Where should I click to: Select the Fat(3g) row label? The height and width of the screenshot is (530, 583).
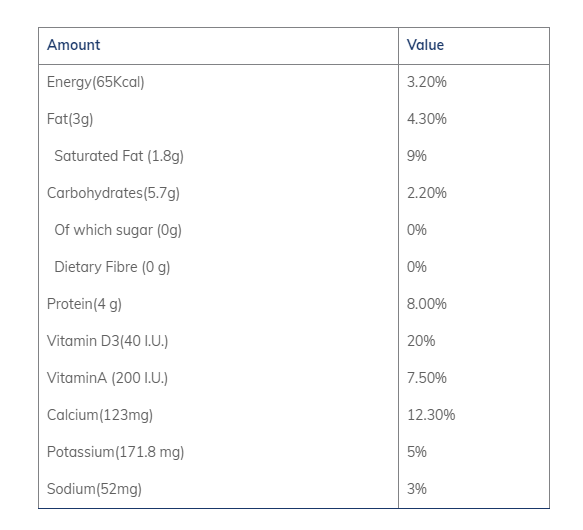(x=70, y=119)
